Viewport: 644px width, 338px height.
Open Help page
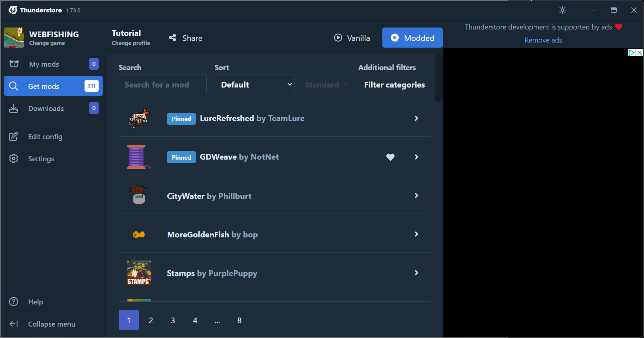pyautogui.click(x=53, y=302)
